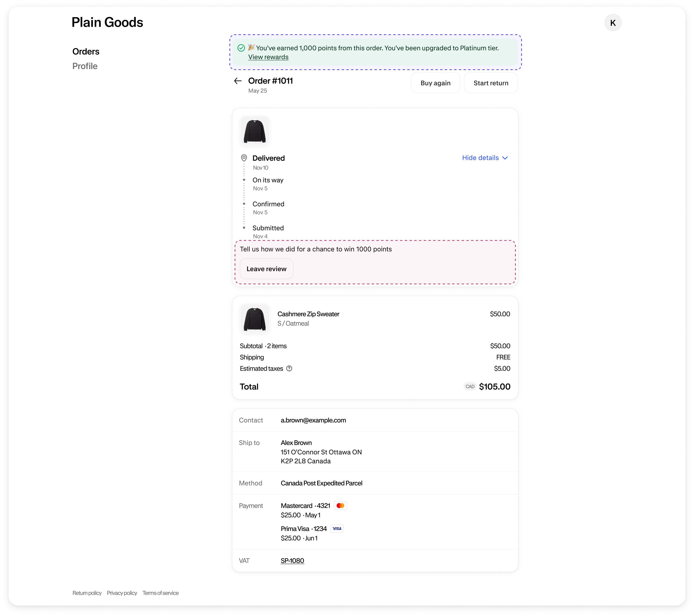Click the Canada Post Expedited Parcel method
Screen dimensions: 694x616
coord(322,483)
